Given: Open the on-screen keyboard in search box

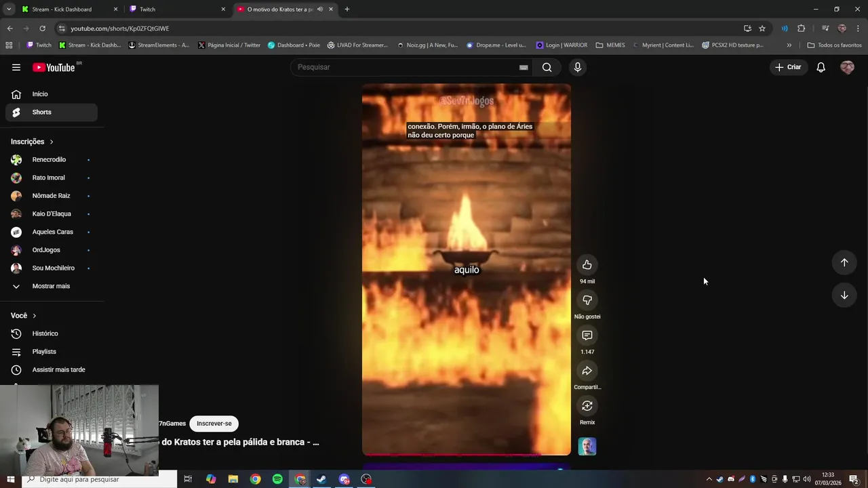Looking at the screenshot, I should tap(524, 67).
